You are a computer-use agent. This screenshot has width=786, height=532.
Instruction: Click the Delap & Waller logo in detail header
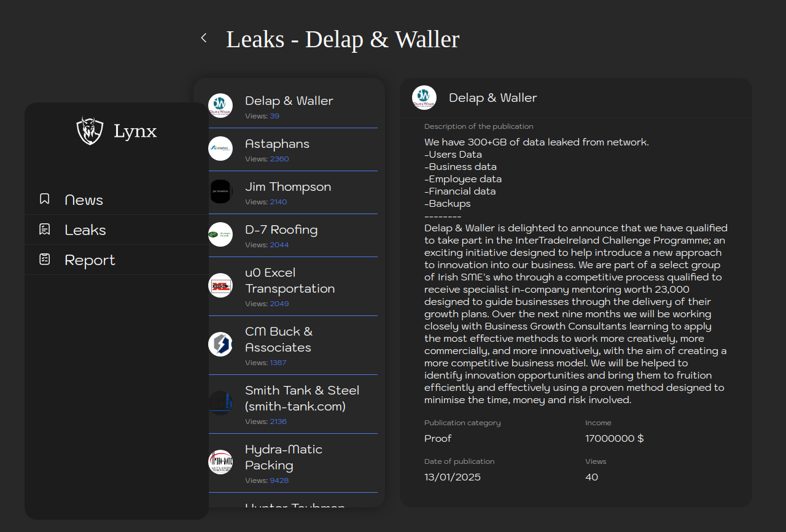tap(424, 98)
